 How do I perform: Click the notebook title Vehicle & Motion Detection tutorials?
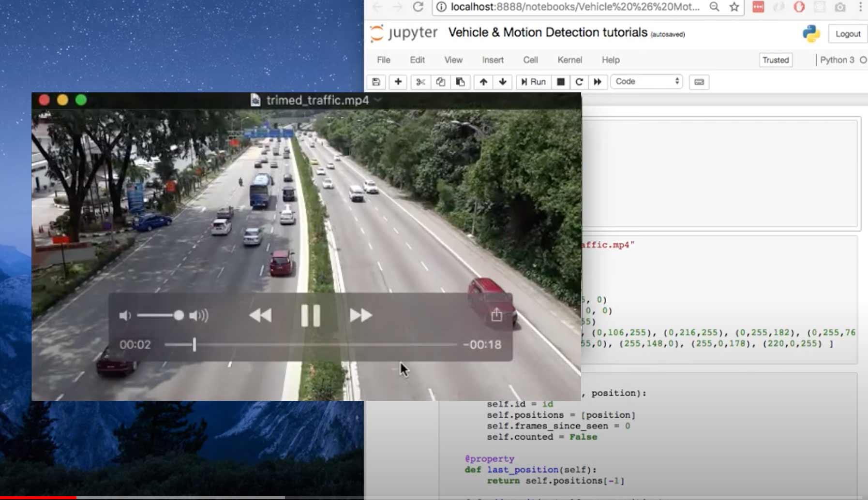pyautogui.click(x=548, y=32)
